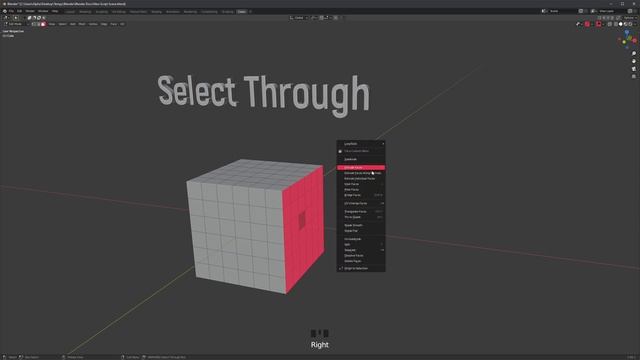Open the Face menu in viewport header
The width and height of the screenshot is (640, 360).
113,24
